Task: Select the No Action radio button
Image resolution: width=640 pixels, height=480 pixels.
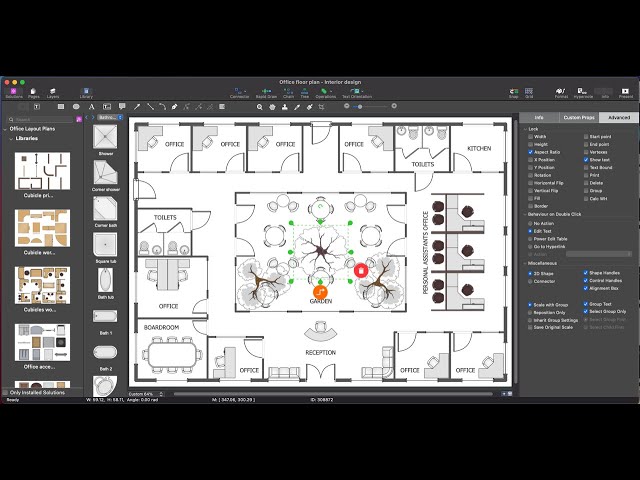Action: point(530,224)
